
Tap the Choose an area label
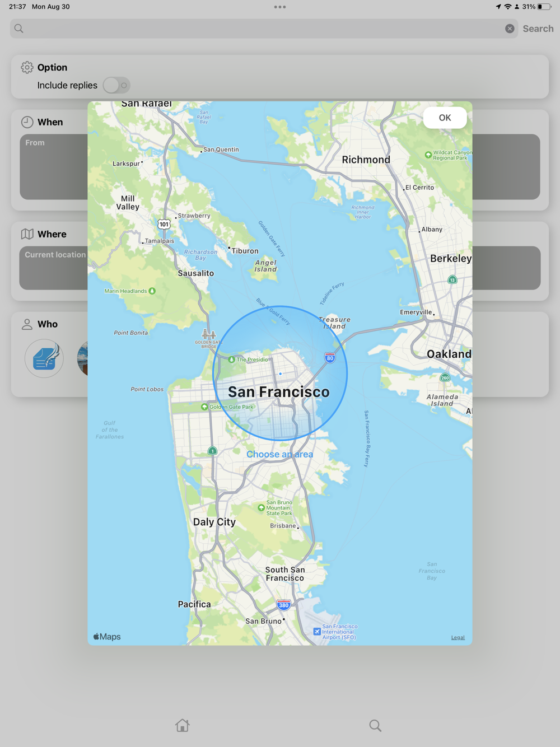[x=280, y=454]
